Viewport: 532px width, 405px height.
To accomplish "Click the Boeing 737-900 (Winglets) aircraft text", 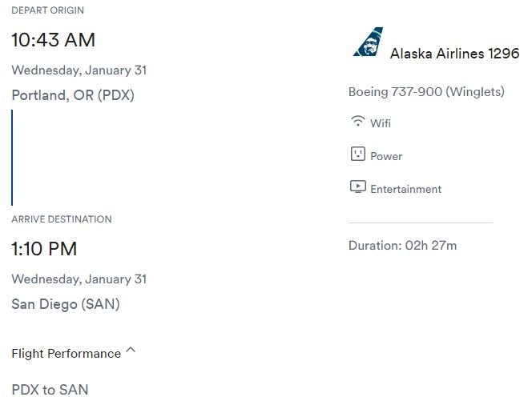I will 426,92.
